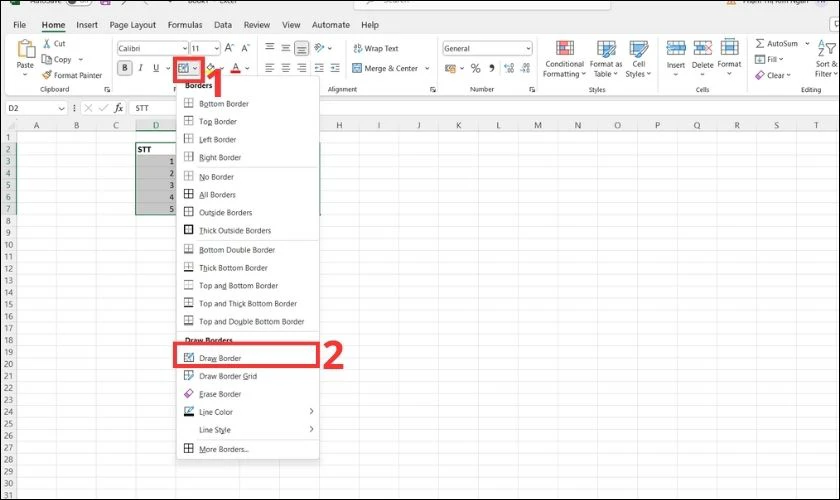The height and width of the screenshot is (500, 840).
Task: Select Draw Border menu item
Action: (248, 358)
